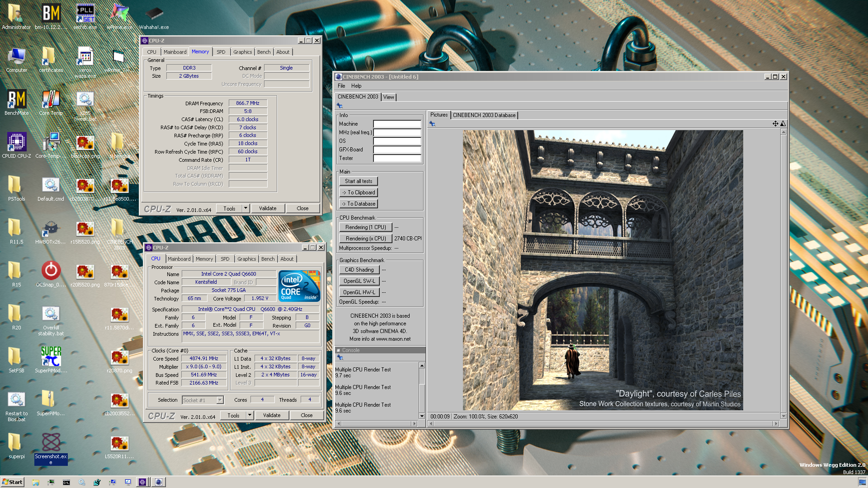Switch to Mainboard tab in lower CPU-Z window
868x488 pixels.
[179, 259]
